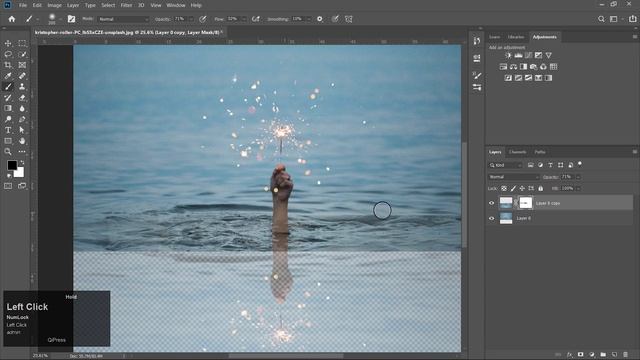Select the Crop tool
The height and width of the screenshot is (360, 640).
8,65
